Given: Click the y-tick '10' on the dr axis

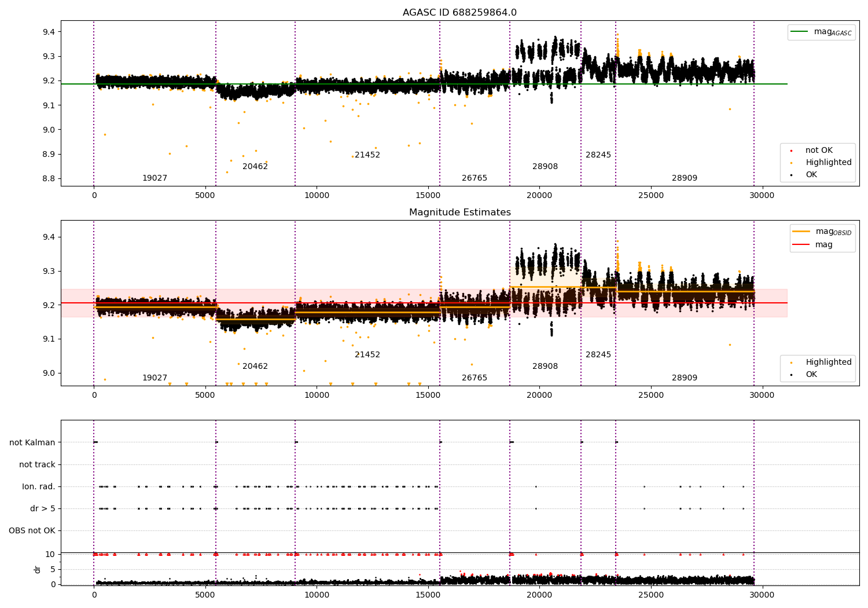Looking at the screenshot, I should tap(51, 555).
